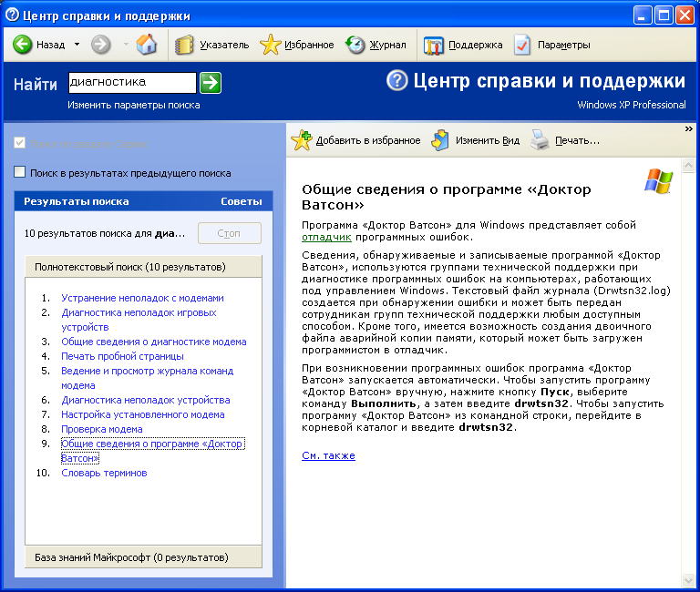Screen dimensions: 700x592
Task: Open the Поддержка support tools icon
Action: point(433,45)
